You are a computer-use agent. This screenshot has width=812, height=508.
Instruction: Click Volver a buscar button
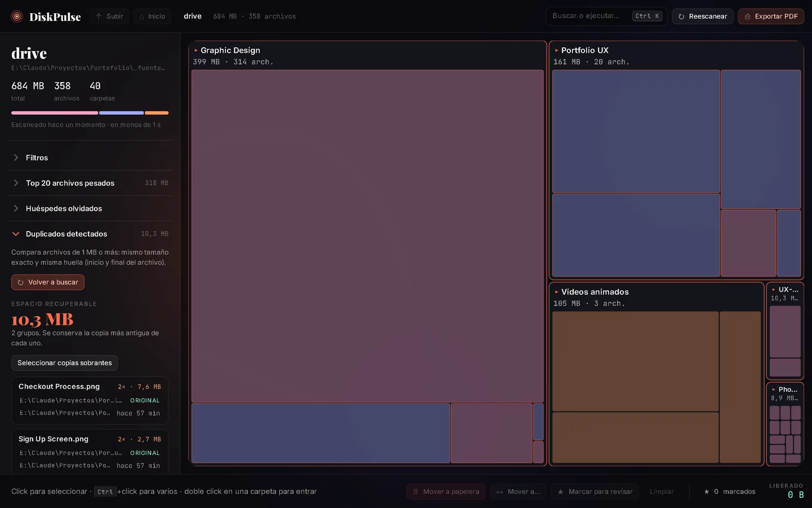(x=48, y=282)
